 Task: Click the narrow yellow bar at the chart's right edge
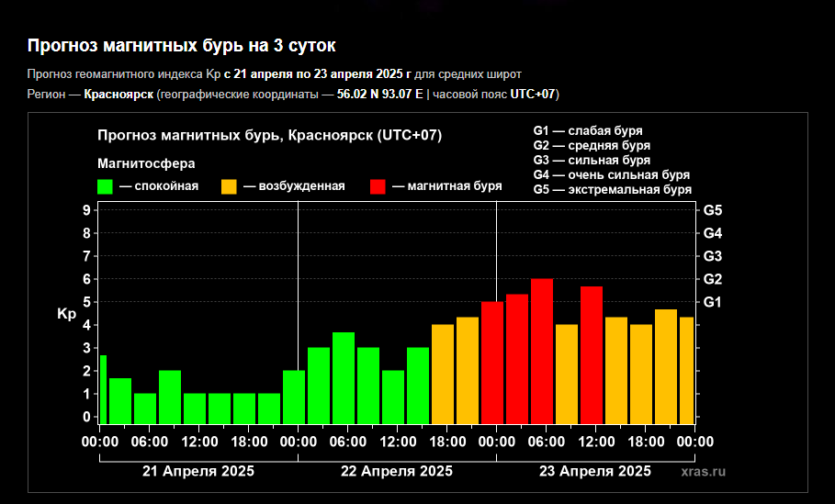(x=687, y=370)
